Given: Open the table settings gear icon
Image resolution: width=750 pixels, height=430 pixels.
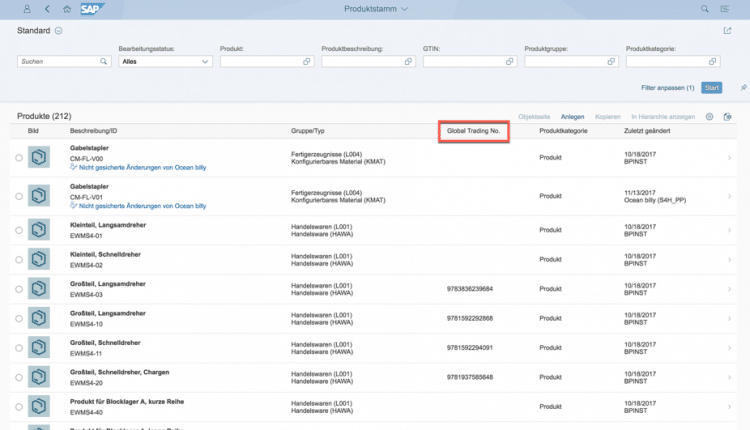Looking at the screenshot, I should pyautogui.click(x=709, y=116).
